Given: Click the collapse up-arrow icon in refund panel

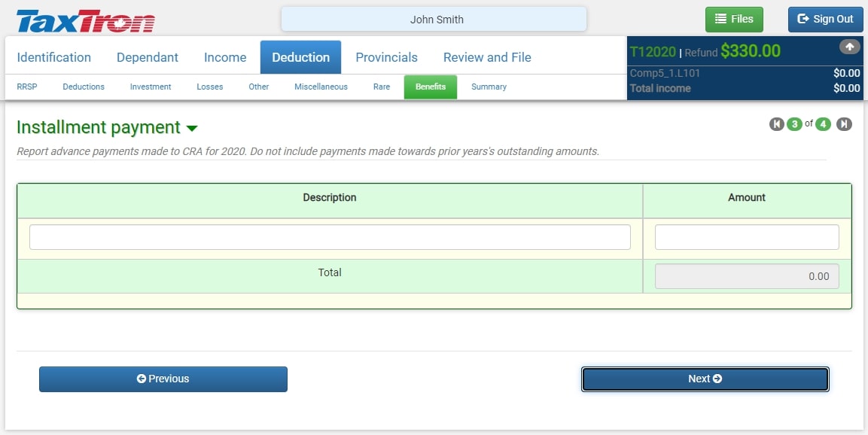Looking at the screenshot, I should [x=849, y=47].
